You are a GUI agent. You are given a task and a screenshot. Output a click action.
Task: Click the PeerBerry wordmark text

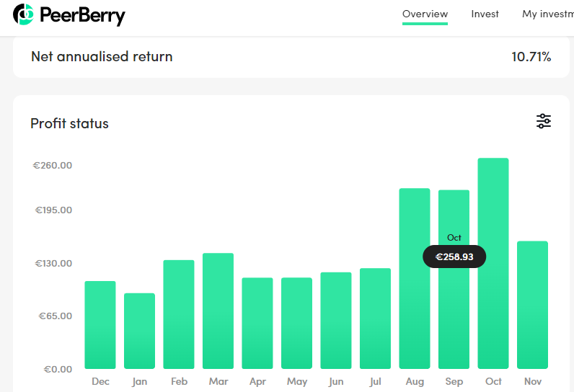(82, 15)
